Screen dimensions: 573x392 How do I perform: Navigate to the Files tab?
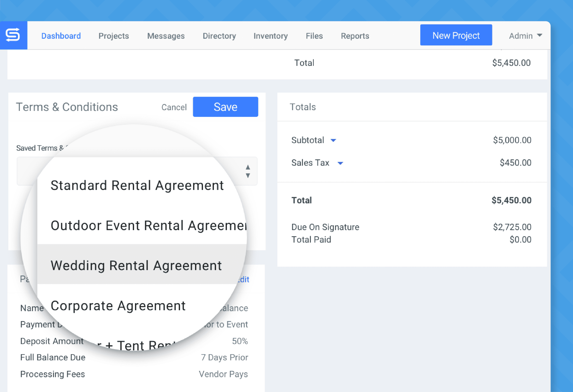click(x=314, y=36)
